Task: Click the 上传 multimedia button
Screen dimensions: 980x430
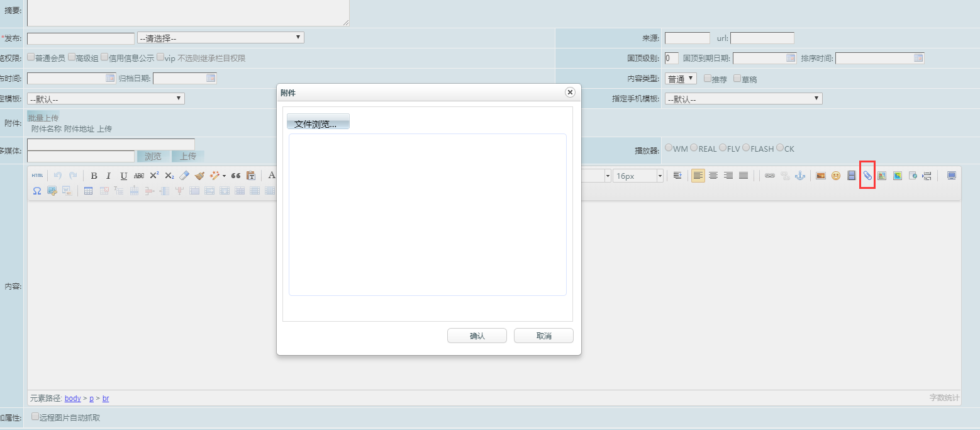Action: tap(188, 156)
